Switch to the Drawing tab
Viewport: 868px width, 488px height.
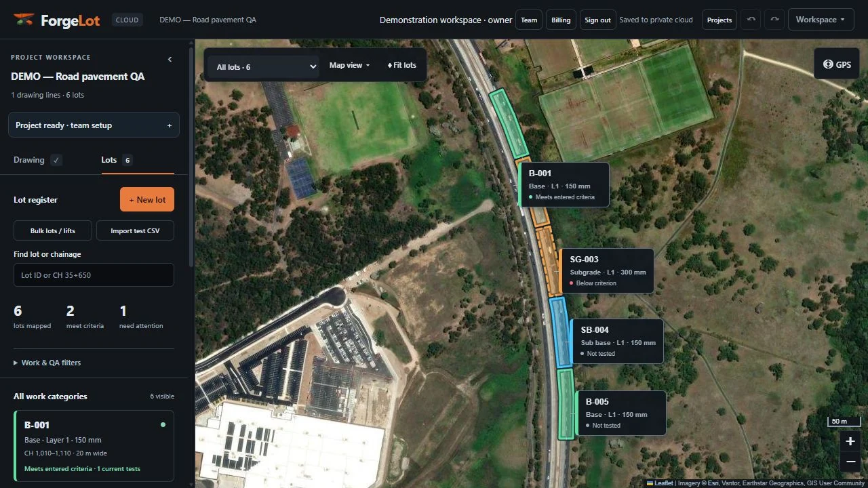click(x=37, y=160)
